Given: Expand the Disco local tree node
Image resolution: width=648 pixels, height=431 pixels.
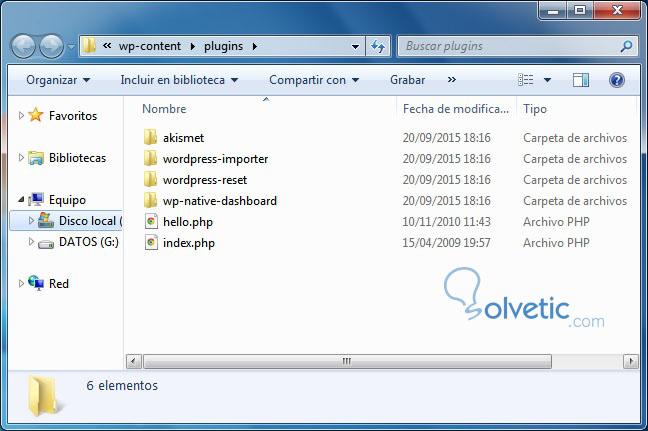Looking at the screenshot, I should click(x=31, y=220).
